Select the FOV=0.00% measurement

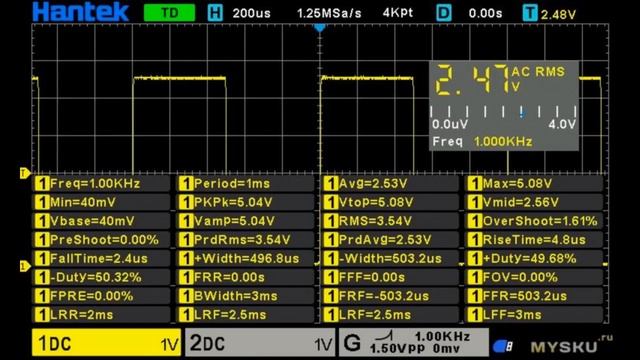[x=534, y=278]
